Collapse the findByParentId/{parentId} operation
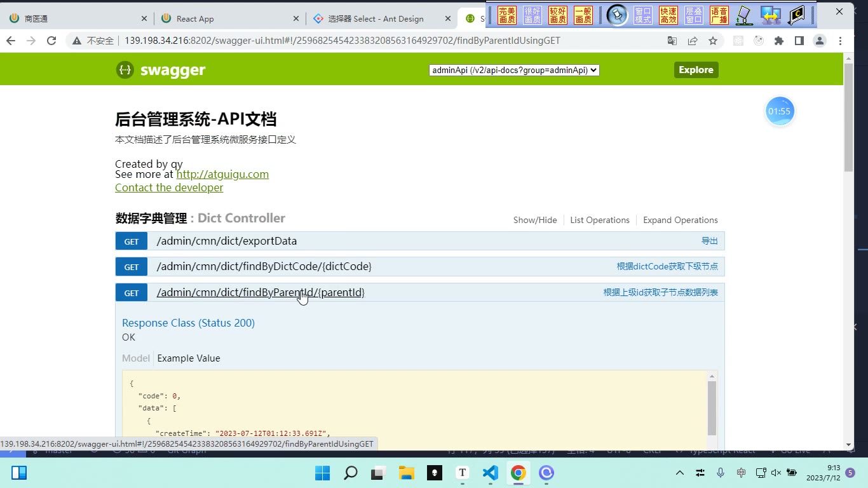Viewport: 868px width, 488px height. point(261,292)
